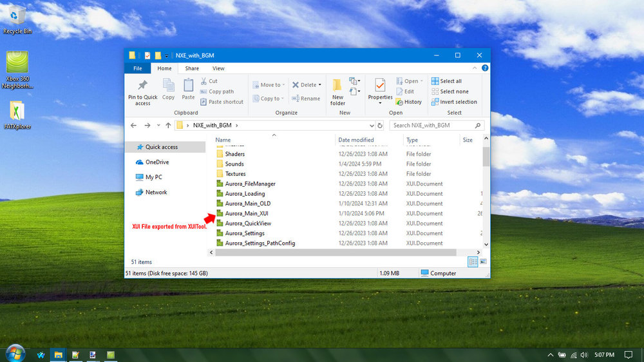Click the Copy path command
The height and width of the screenshot is (362, 644).
(217, 91)
